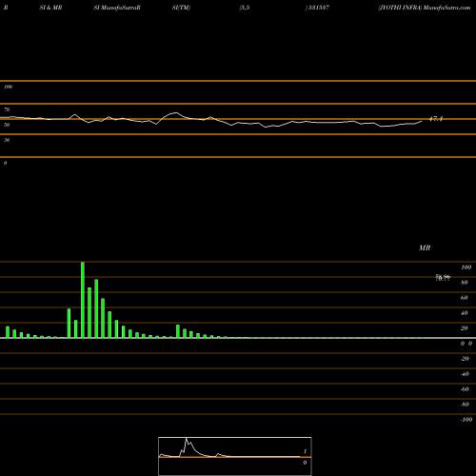Click the overlapping 76.96 value label
The height and width of the screenshot is (476, 476).
[x=443, y=278]
